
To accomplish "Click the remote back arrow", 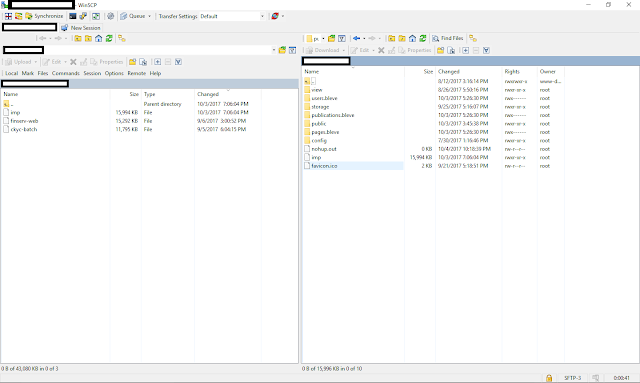I will point(356,38).
